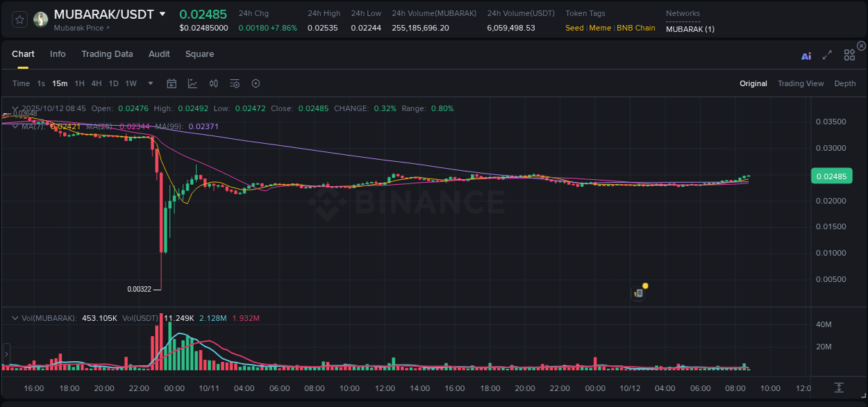The height and width of the screenshot is (407, 868).
Task: Expand the extra timeframe options arrow
Action: pyautogui.click(x=150, y=83)
